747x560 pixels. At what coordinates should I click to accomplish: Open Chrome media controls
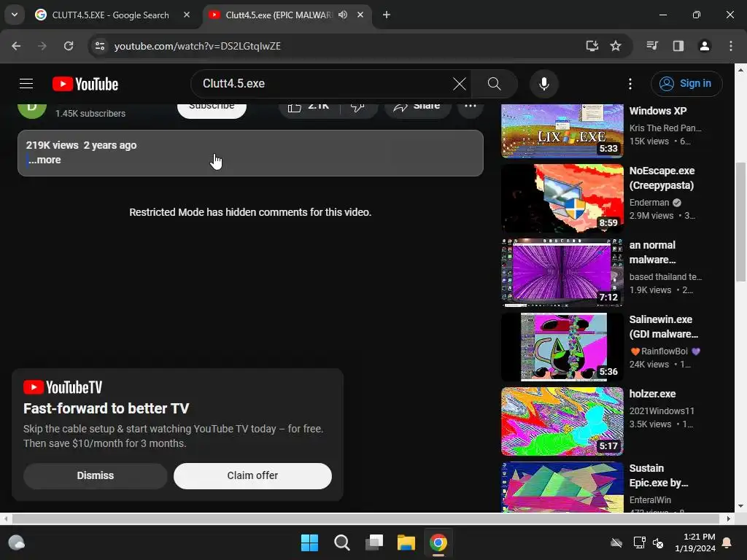652,46
